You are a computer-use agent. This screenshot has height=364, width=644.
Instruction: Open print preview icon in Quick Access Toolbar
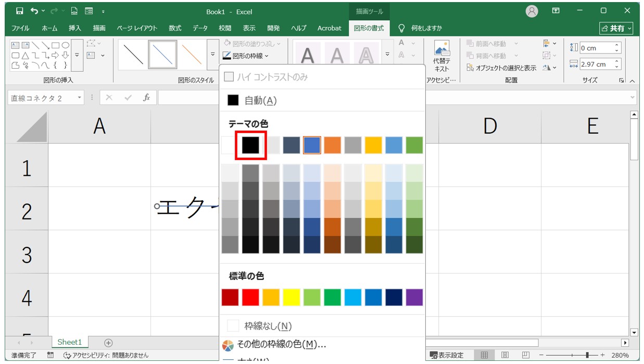pyautogui.click(x=74, y=11)
